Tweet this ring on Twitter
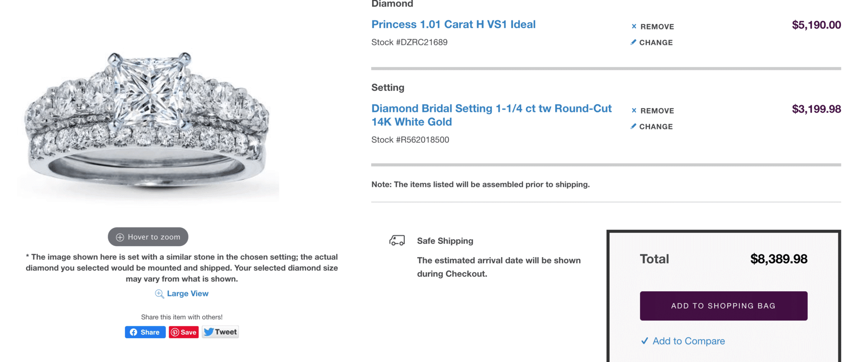 [220, 332]
